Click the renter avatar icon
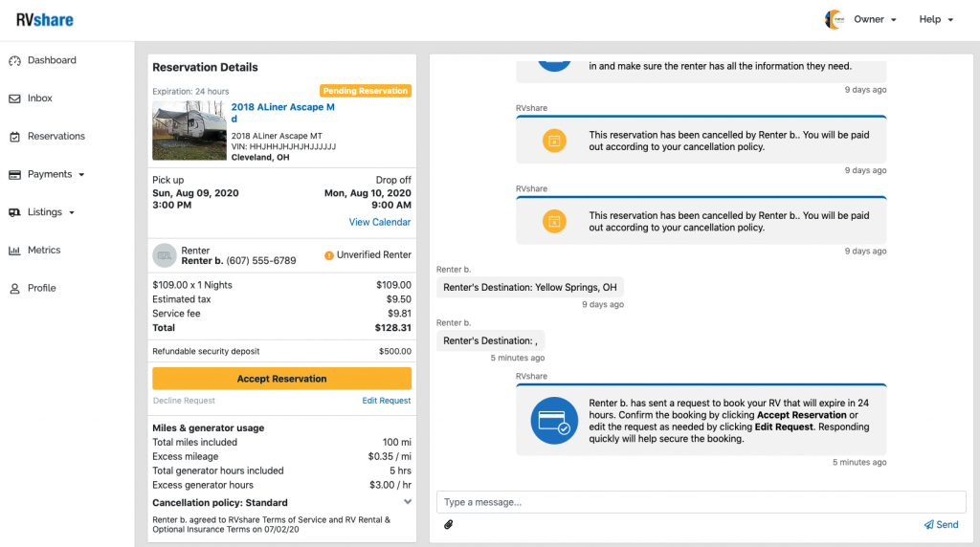This screenshot has height=547, width=980. click(x=165, y=255)
